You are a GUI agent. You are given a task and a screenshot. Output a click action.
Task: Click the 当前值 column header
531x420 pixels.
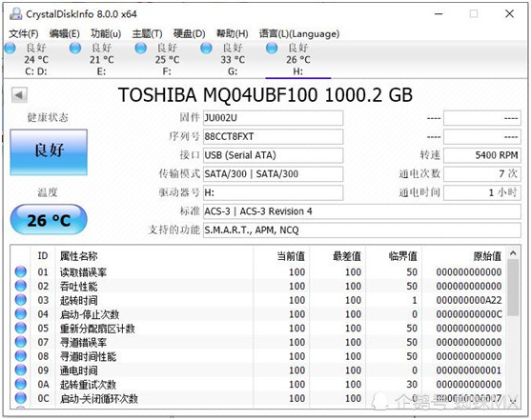(x=281, y=256)
